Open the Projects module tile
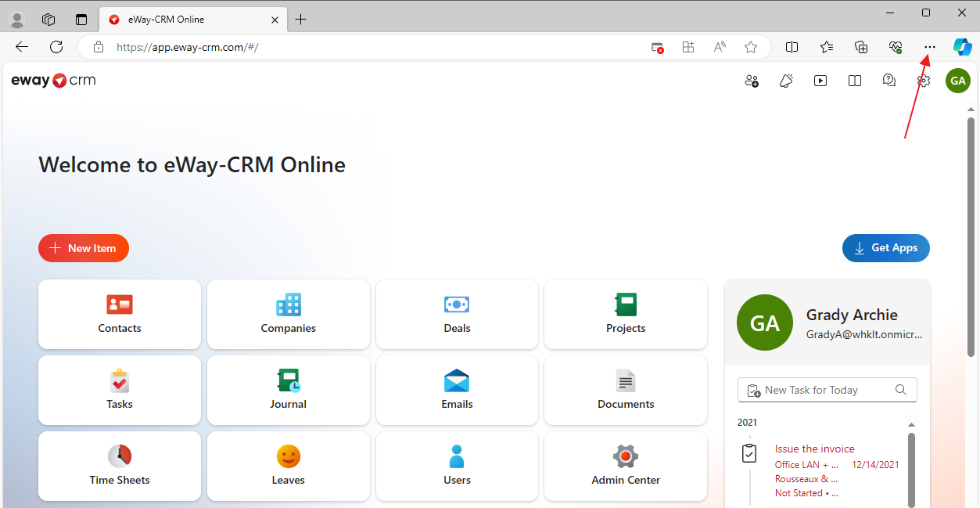 [626, 315]
